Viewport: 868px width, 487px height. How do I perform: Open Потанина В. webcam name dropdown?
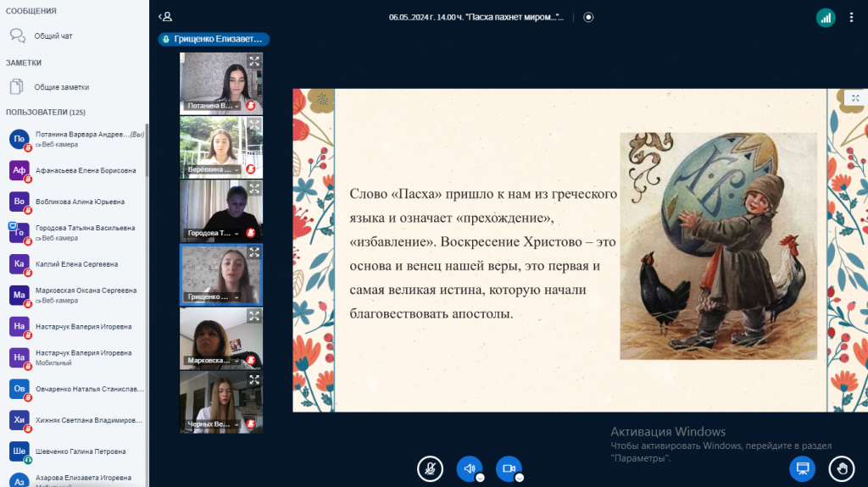(x=213, y=106)
